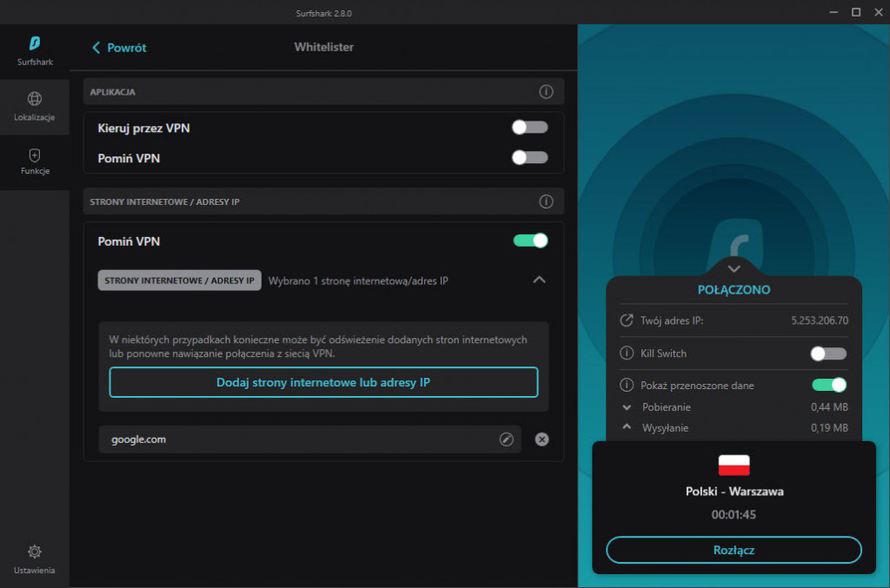
Task: Disable Pomiń VPN for websites
Action: point(531,241)
